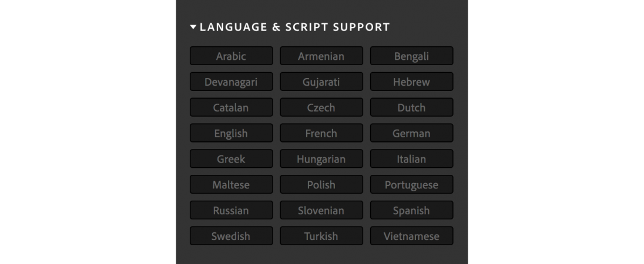Screen dimensions: 644x264
Task: Toggle the Armenian script filter
Action: point(321,56)
